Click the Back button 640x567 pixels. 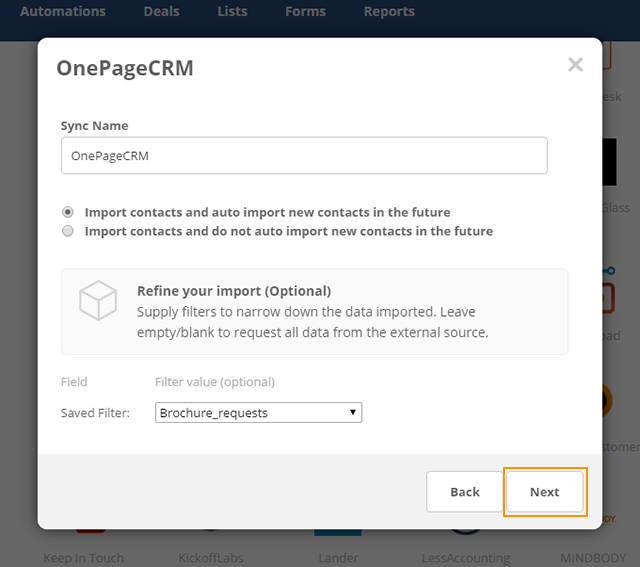point(464,492)
